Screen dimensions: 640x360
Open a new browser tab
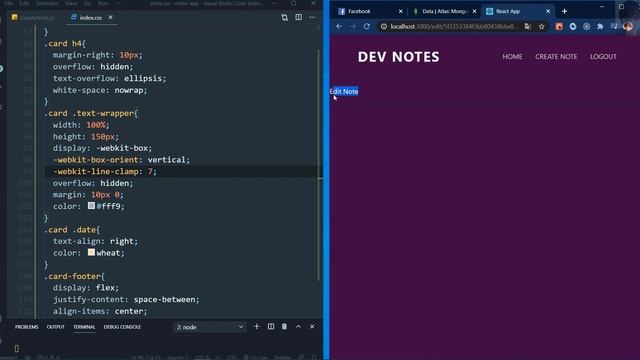point(564,11)
